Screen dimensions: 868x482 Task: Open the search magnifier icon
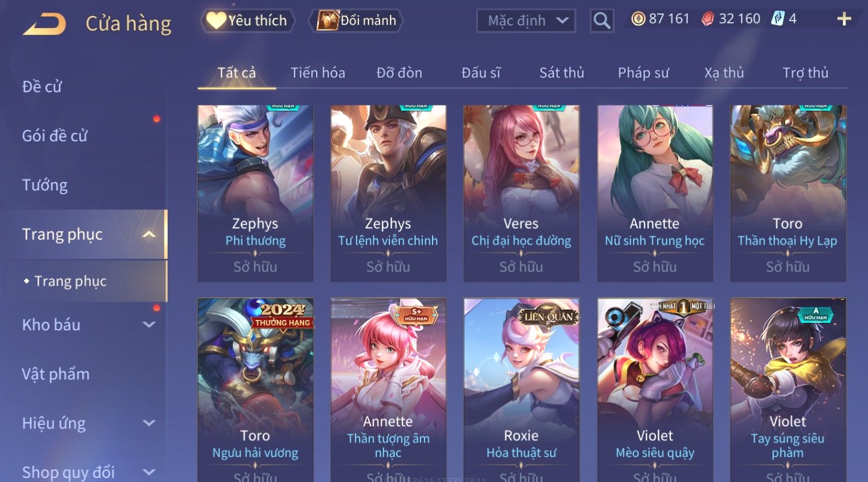pos(602,21)
